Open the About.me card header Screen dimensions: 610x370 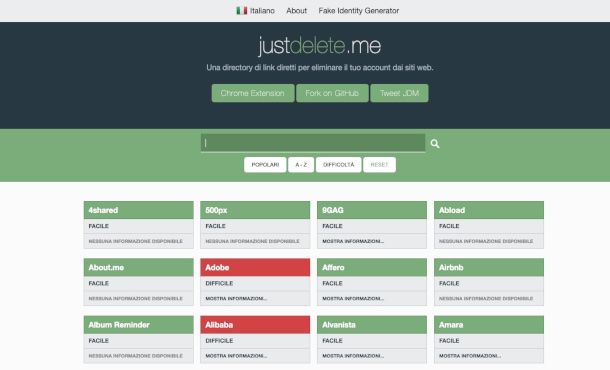point(138,267)
